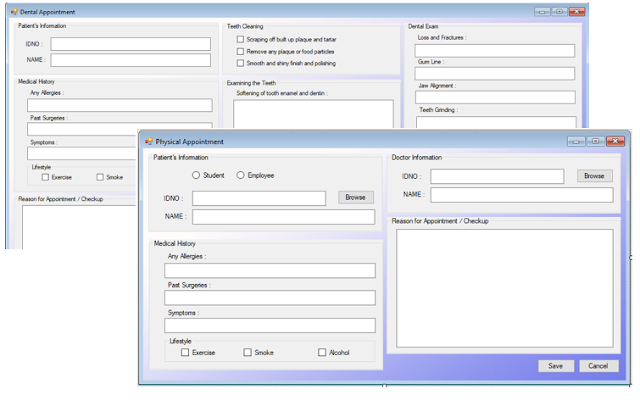Click Browse button beside patient IDNO
The image size is (640, 406).
[356, 197]
